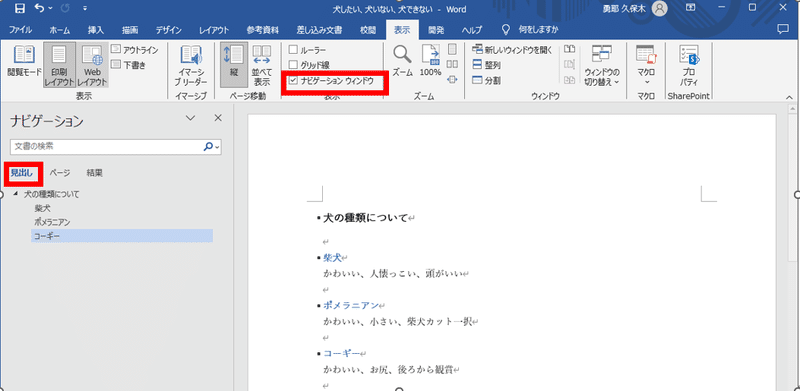Save the document with the floppy icon
Screen dimensions: 800x391
pos(20,8)
